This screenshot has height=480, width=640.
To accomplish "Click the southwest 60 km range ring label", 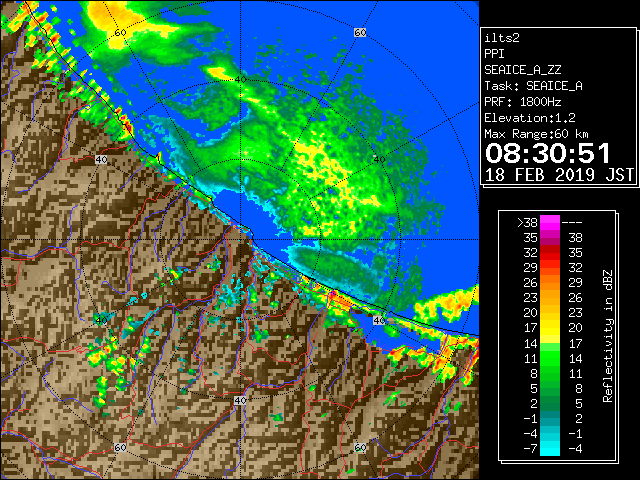I will tap(120, 447).
